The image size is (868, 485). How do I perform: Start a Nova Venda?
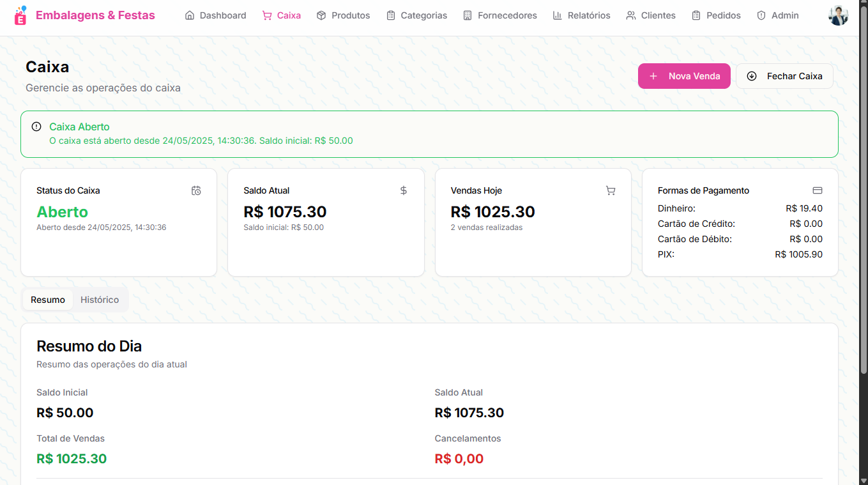684,76
